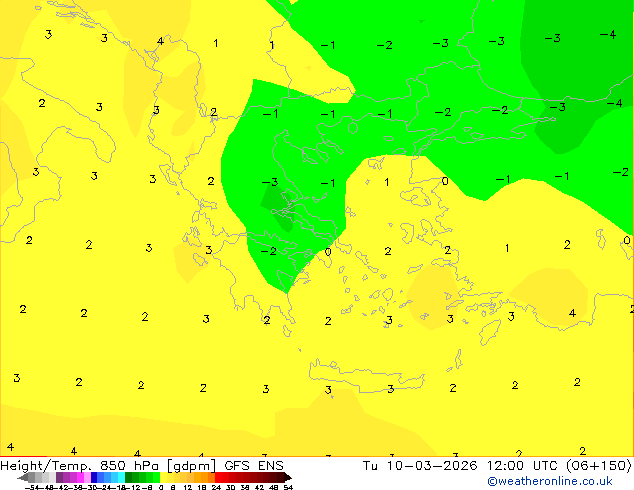Click the '(06+150)' run offset label

pyautogui.click(x=598, y=465)
